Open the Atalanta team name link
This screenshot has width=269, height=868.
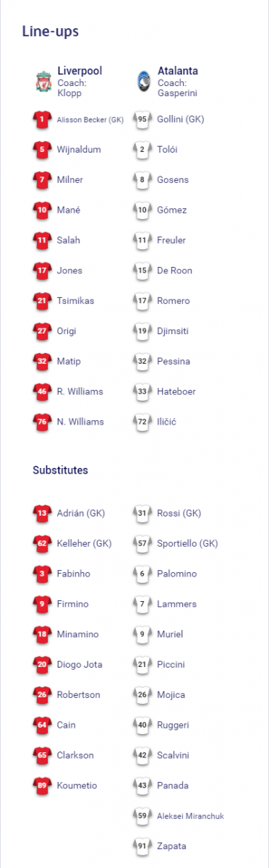[177, 71]
